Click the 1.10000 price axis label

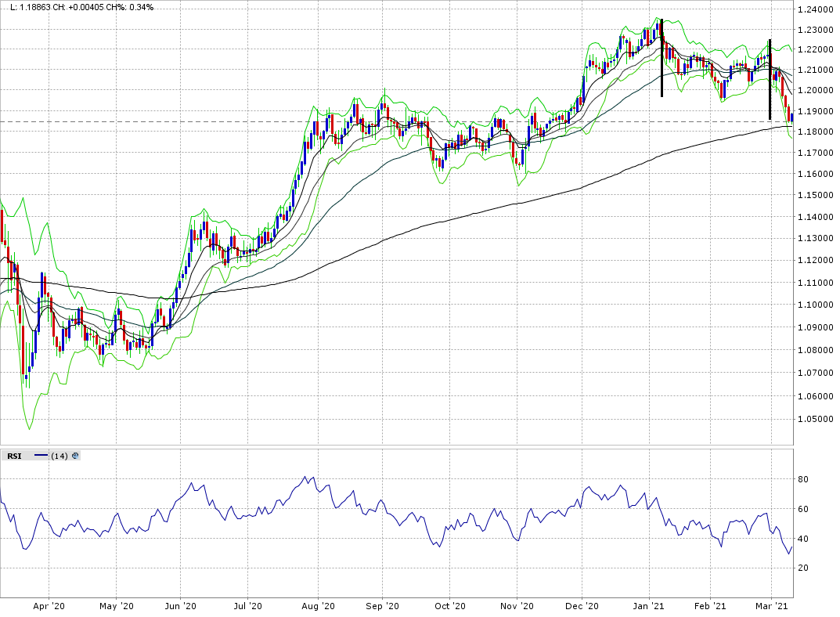pos(816,305)
